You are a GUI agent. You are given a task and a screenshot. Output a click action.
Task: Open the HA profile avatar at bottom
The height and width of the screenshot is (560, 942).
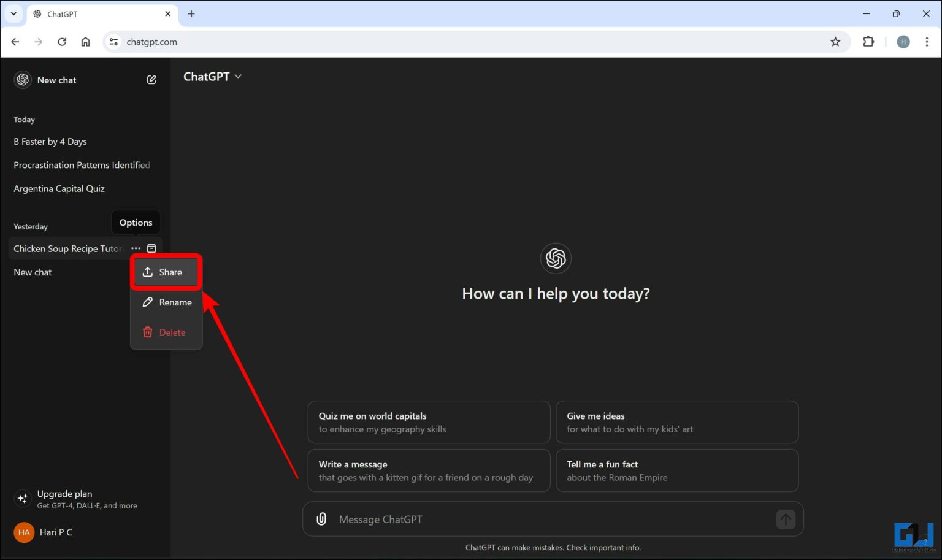click(x=23, y=532)
